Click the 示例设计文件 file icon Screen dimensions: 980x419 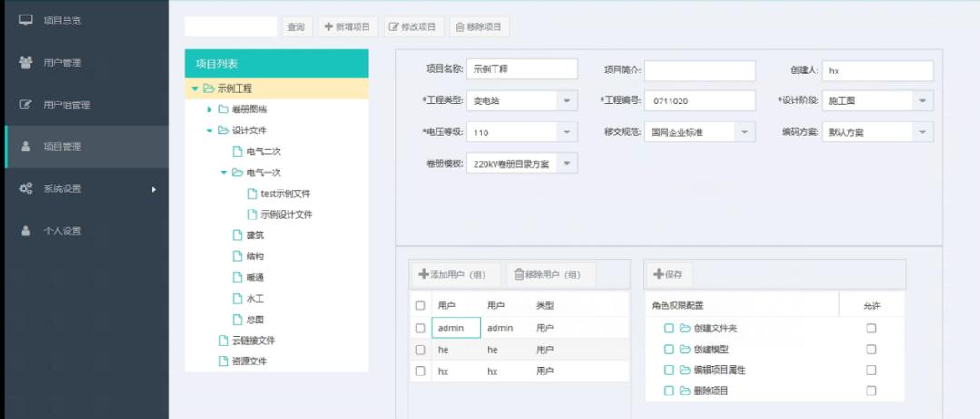(252, 214)
